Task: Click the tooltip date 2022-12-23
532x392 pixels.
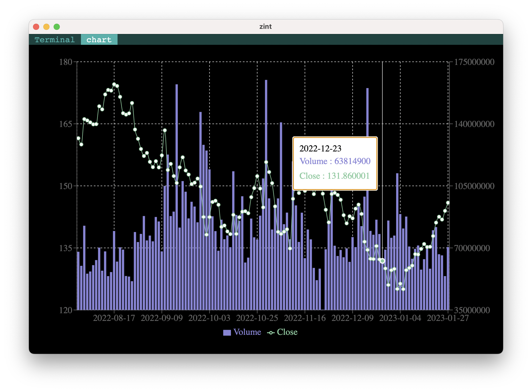Action: (x=320, y=149)
